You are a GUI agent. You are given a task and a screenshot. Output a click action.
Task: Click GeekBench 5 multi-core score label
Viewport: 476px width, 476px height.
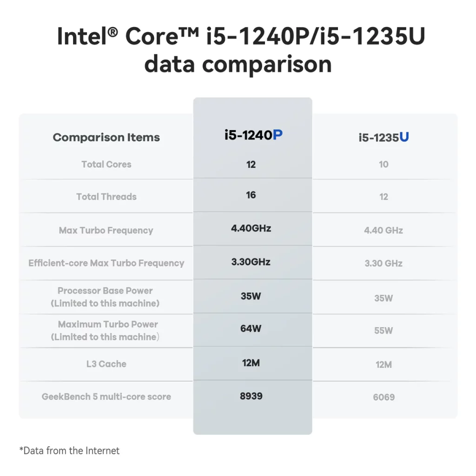(106, 397)
